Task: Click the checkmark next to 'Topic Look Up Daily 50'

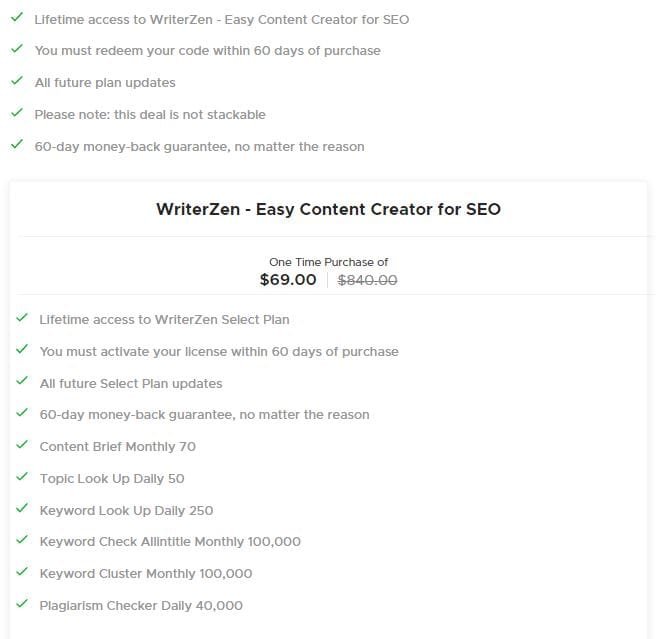Action: click(x=21, y=477)
